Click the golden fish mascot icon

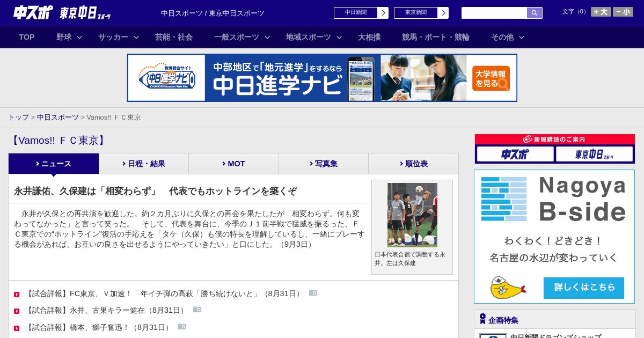click(x=508, y=288)
